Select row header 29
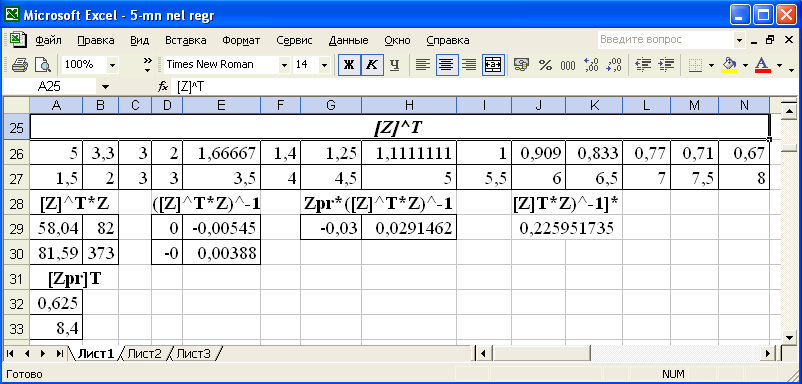The image size is (802, 384). pyautogui.click(x=16, y=228)
